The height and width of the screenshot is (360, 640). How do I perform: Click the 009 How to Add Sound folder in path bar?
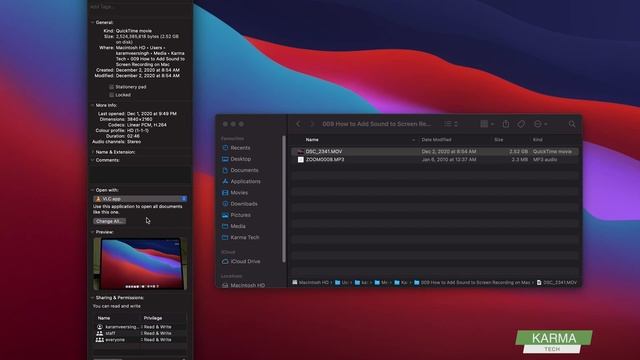click(x=472, y=282)
